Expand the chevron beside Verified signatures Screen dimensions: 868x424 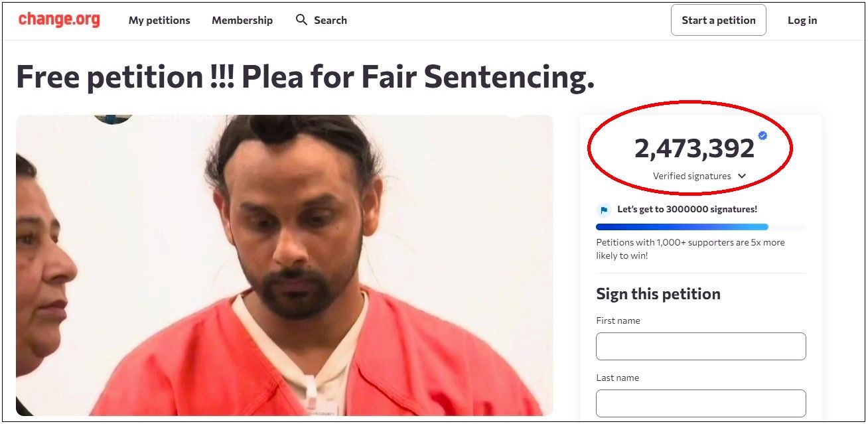(742, 176)
